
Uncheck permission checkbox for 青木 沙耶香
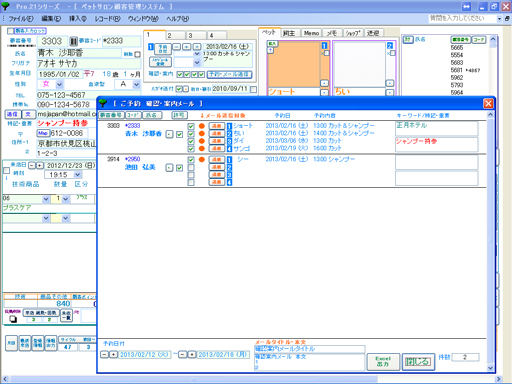click(179, 134)
